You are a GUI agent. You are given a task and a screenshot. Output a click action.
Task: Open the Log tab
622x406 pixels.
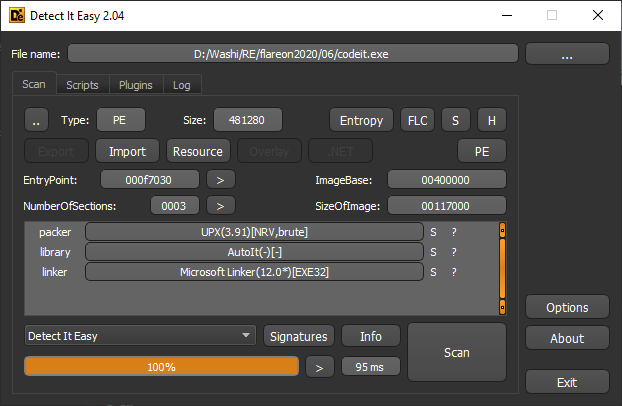pyautogui.click(x=182, y=85)
